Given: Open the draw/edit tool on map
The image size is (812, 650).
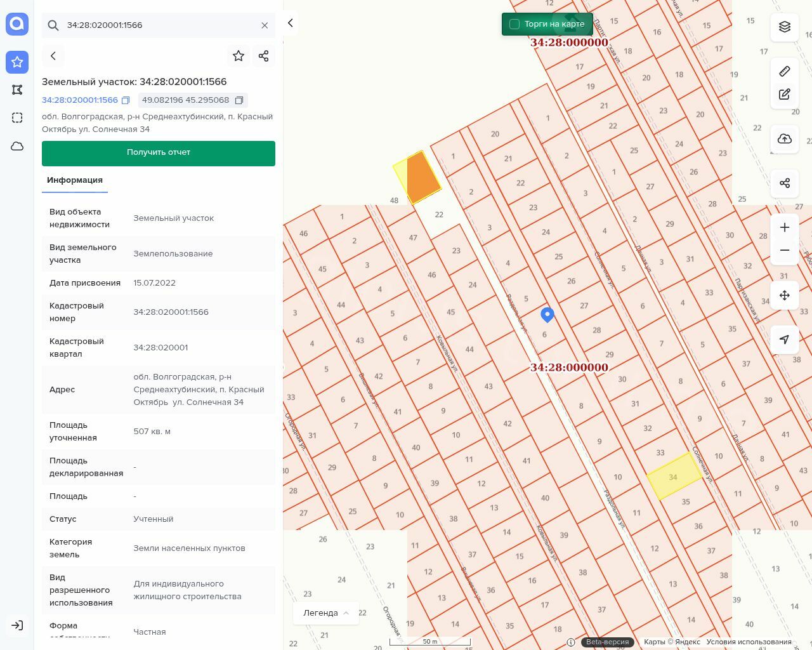Looking at the screenshot, I should pyautogui.click(x=785, y=95).
